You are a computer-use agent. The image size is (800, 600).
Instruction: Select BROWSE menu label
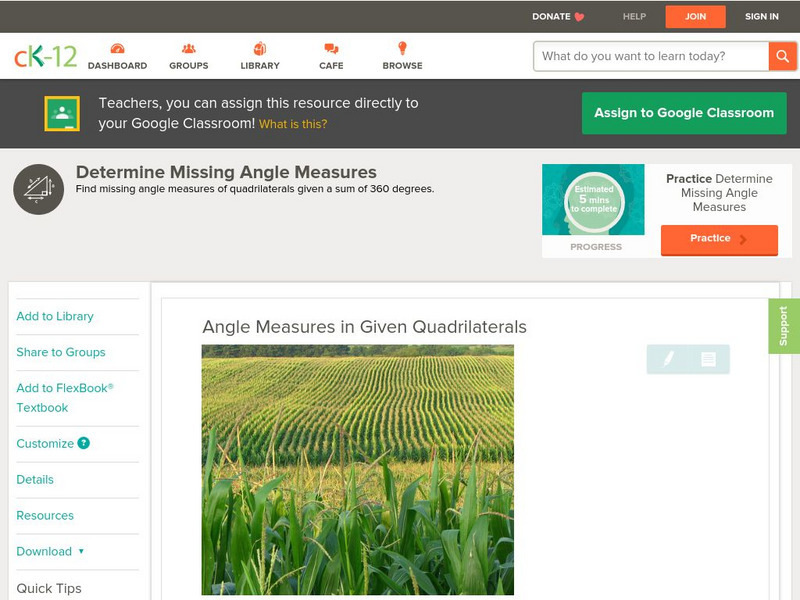403,66
